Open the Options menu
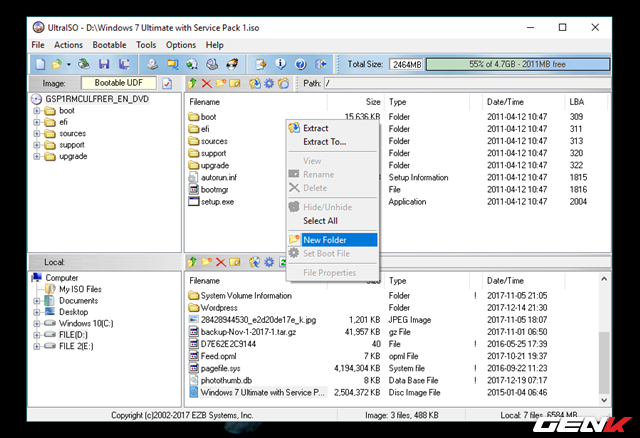 click(181, 45)
